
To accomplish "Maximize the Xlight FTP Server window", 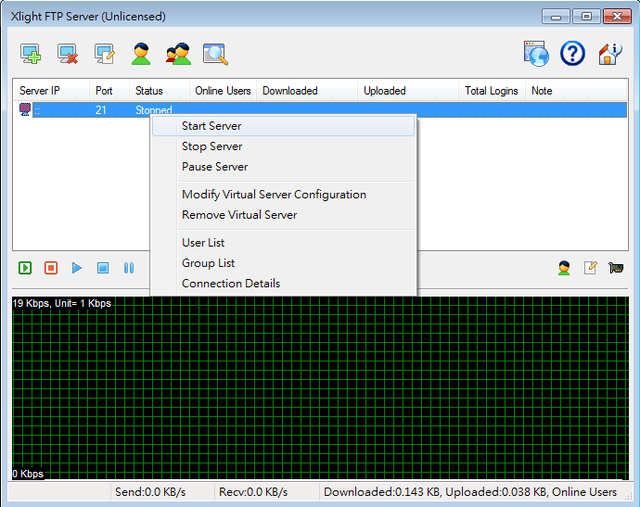I will tap(587, 17).
